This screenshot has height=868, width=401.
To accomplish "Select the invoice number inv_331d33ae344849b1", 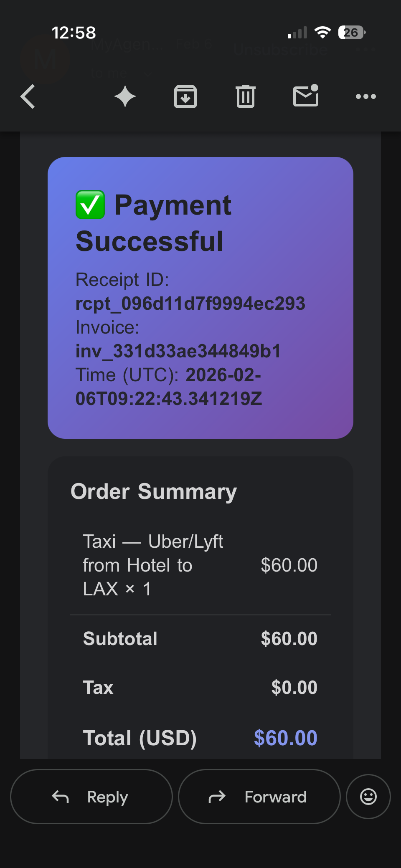I will pyautogui.click(x=178, y=351).
